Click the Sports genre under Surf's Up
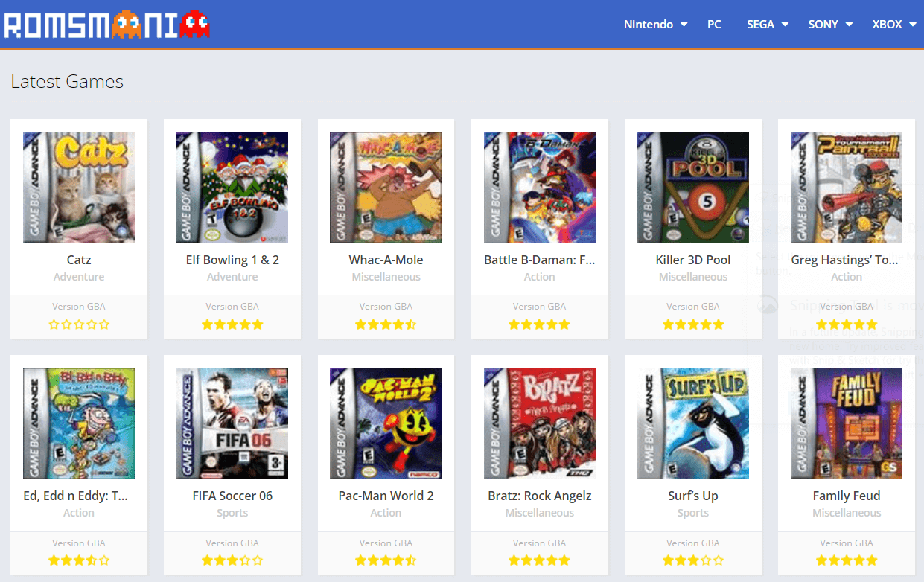The width and height of the screenshot is (924, 582). [693, 513]
